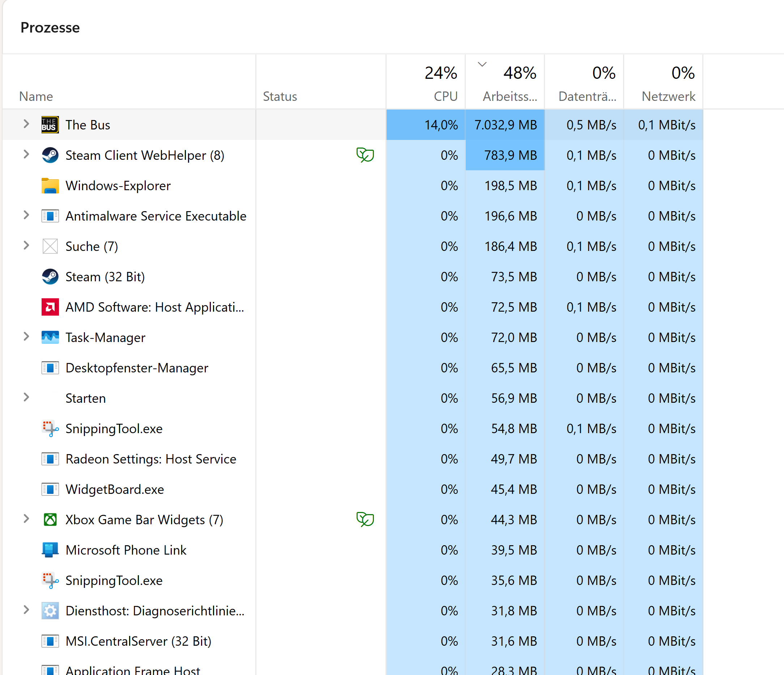Select the Desktopfenster-Manager row
Screen dimensions: 784x675
137,368
